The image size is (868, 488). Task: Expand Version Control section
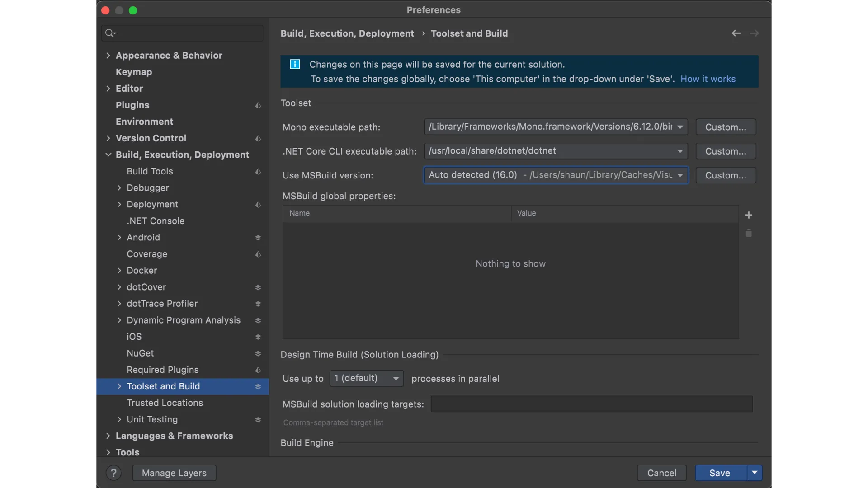pos(108,138)
